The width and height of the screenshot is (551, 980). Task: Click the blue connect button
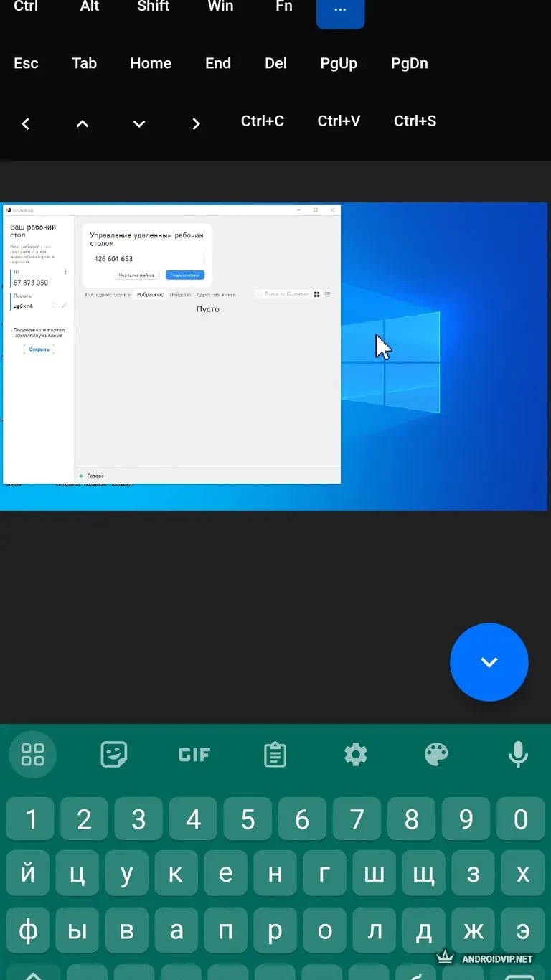184,275
